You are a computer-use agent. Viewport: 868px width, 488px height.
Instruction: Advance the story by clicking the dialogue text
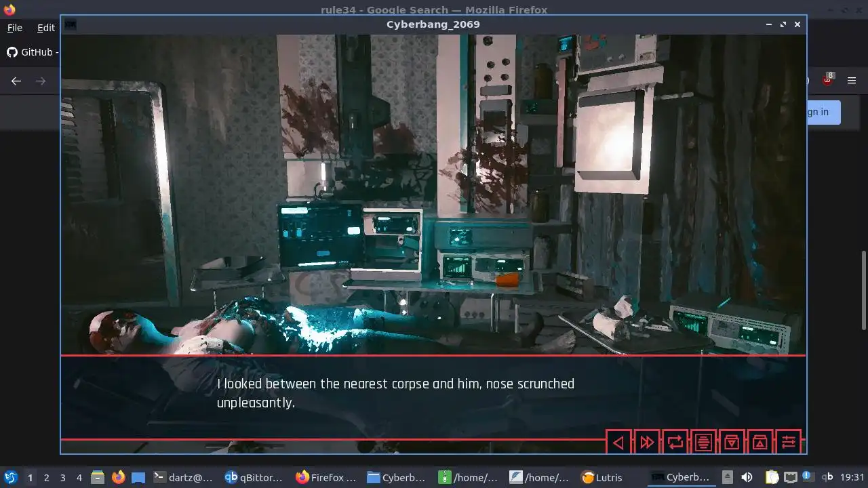coord(395,393)
